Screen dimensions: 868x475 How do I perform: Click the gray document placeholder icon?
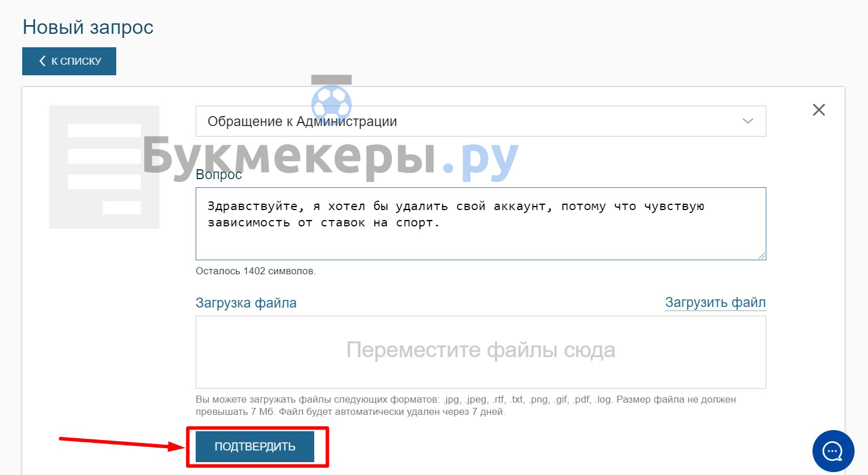click(x=104, y=167)
